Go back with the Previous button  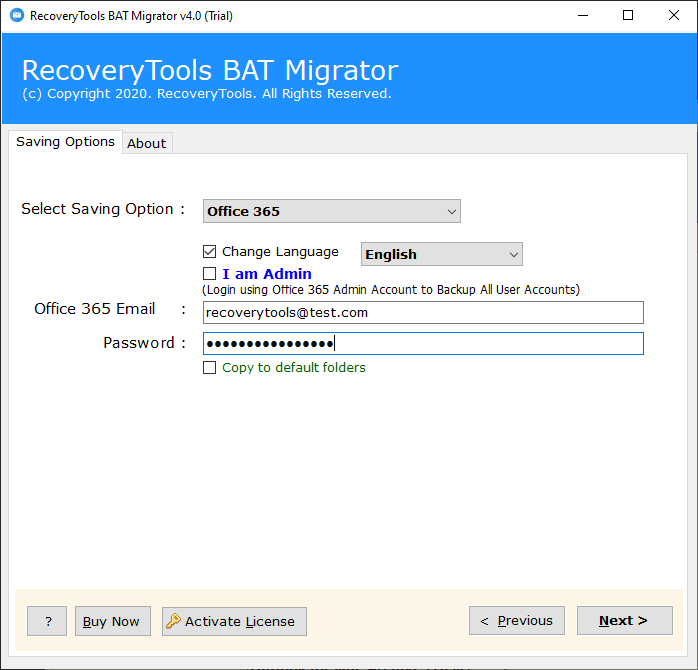pos(517,620)
